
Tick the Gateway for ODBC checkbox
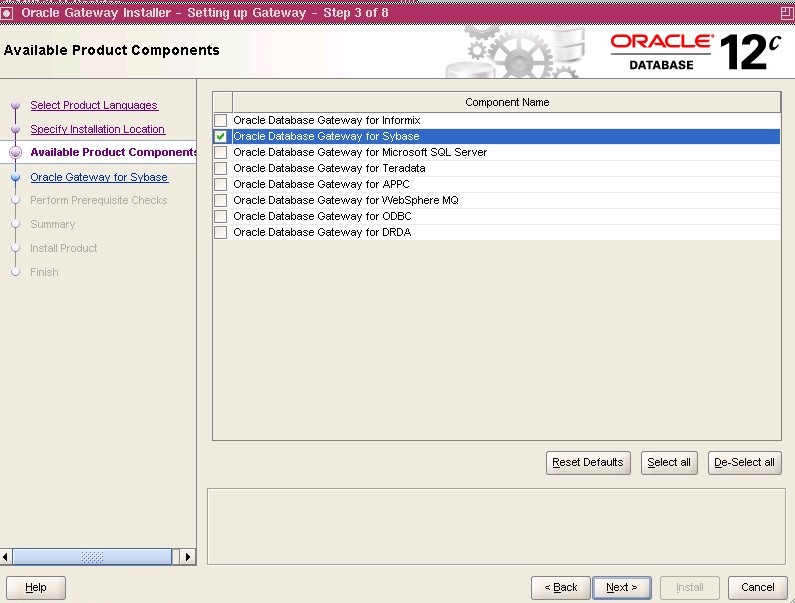click(221, 216)
